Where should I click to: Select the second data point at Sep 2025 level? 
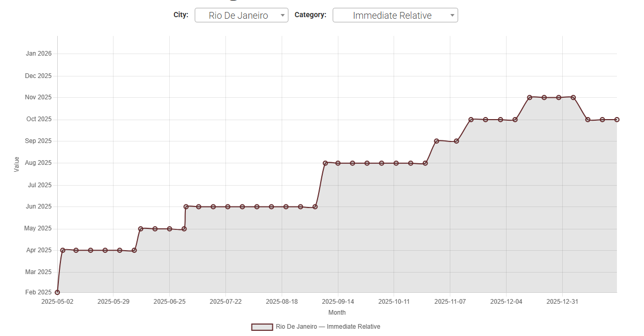457,141
